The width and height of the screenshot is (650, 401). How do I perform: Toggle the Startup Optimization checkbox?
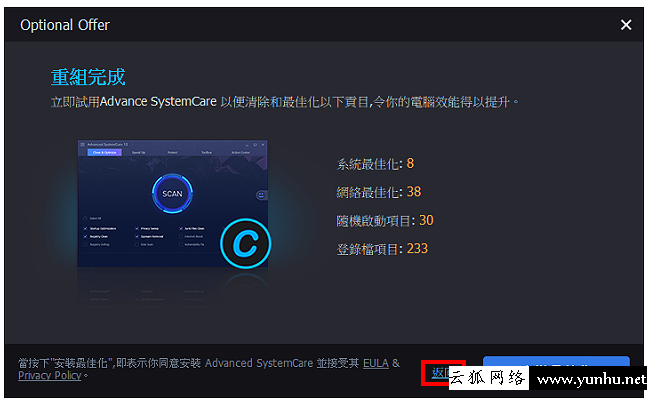[x=85, y=228]
